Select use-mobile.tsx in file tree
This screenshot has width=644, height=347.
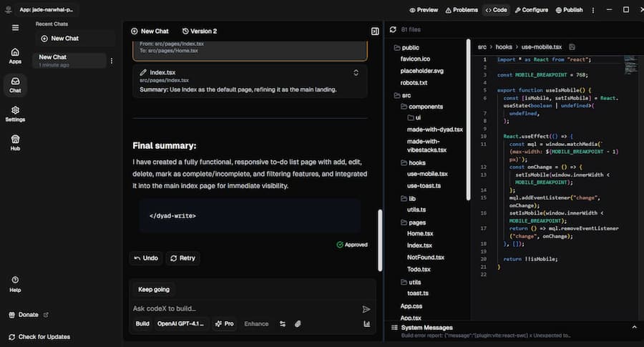(x=427, y=174)
